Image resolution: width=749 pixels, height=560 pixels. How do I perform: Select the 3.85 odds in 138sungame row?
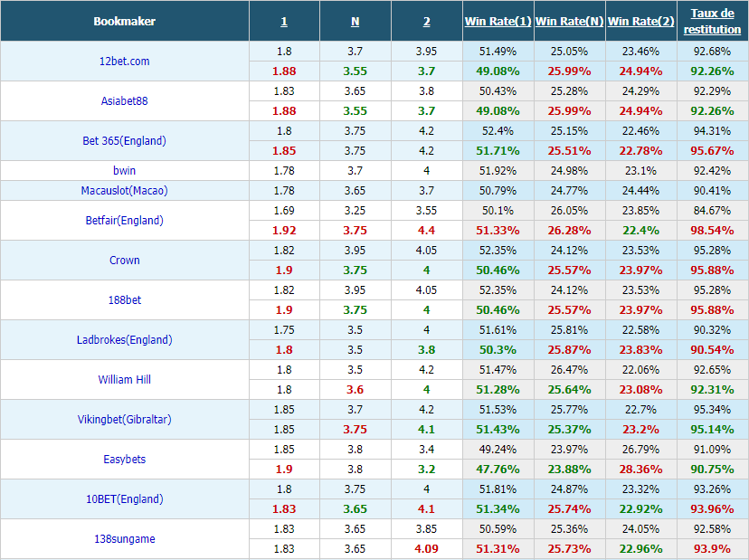click(427, 529)
